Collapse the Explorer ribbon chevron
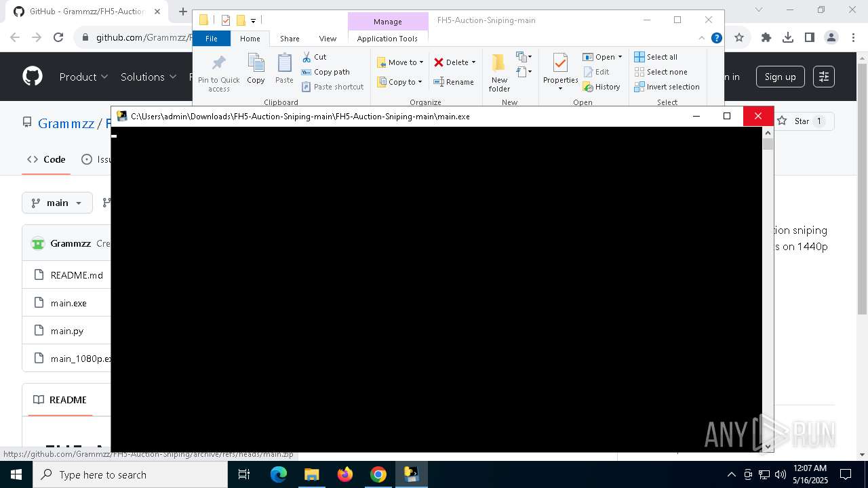Image resolution: width=868 pixels, height=488 pixels. click(x=703, y=39)
